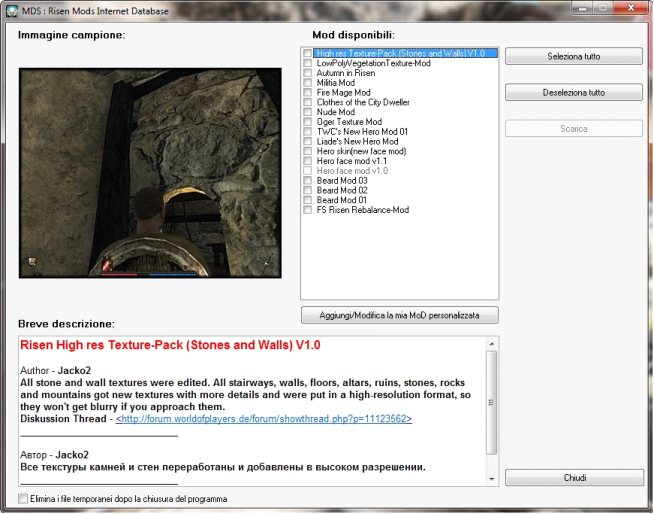
Task: Select the Fire Mage Mod list entry
Action: coord(343,93)
